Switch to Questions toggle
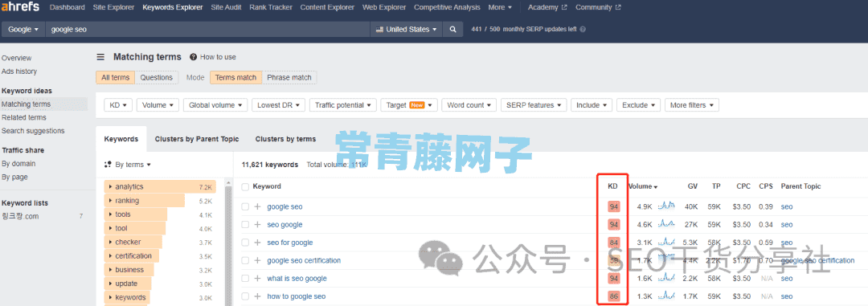The height and width of the screenshot is (306, 868). tap(157, 77)
